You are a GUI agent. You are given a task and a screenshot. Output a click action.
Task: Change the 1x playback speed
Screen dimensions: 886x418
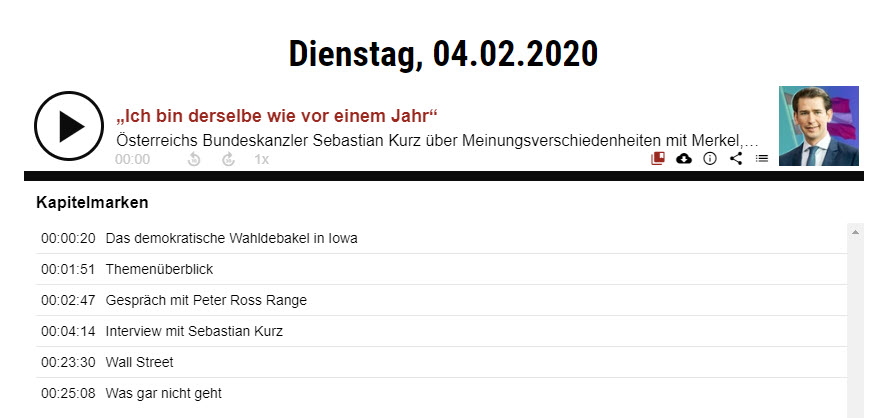point(261,159)
